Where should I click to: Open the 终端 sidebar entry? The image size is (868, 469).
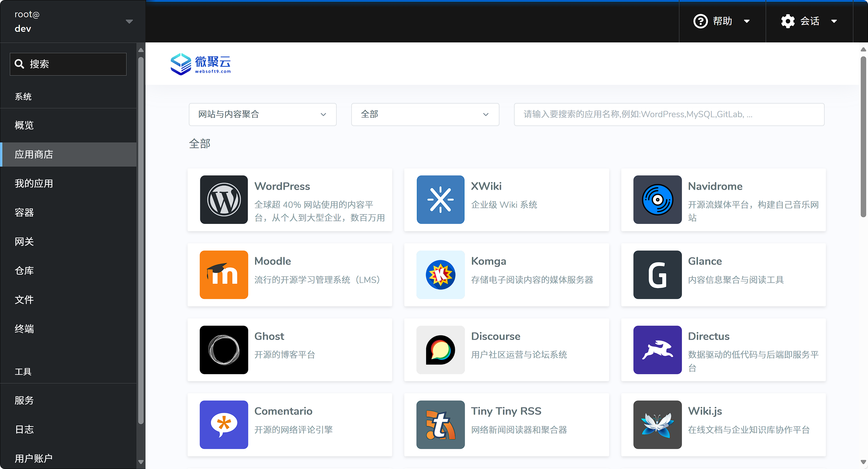coord(24,329)
